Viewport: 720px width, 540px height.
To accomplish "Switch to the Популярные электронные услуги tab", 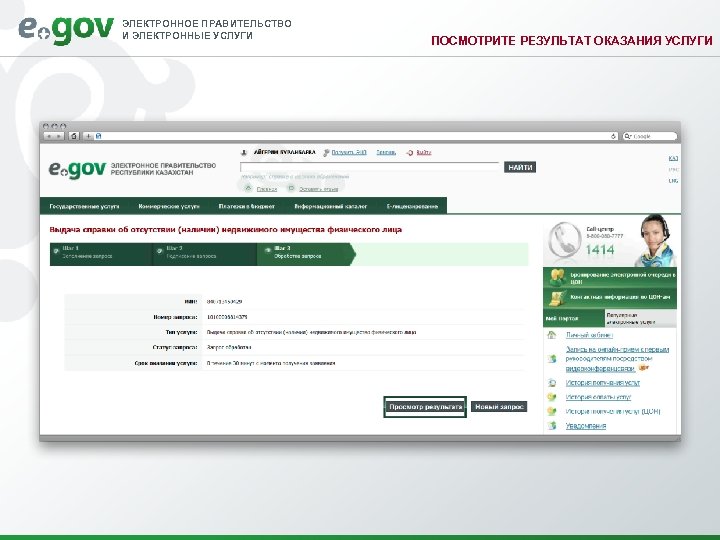I will [x=641, y=318].
